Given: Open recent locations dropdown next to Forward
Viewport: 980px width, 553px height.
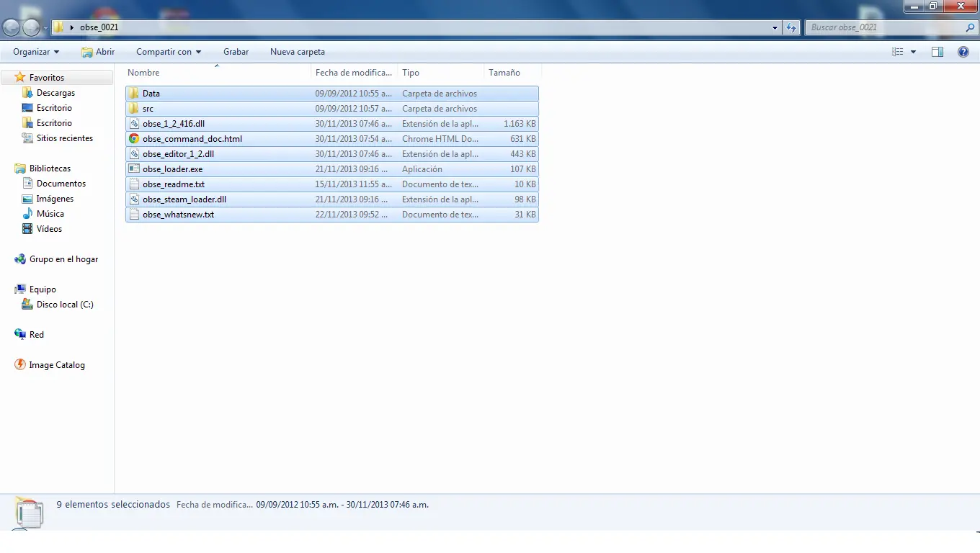Looking at the screenshot, I should pyautogui.click(x=45, y=28).
